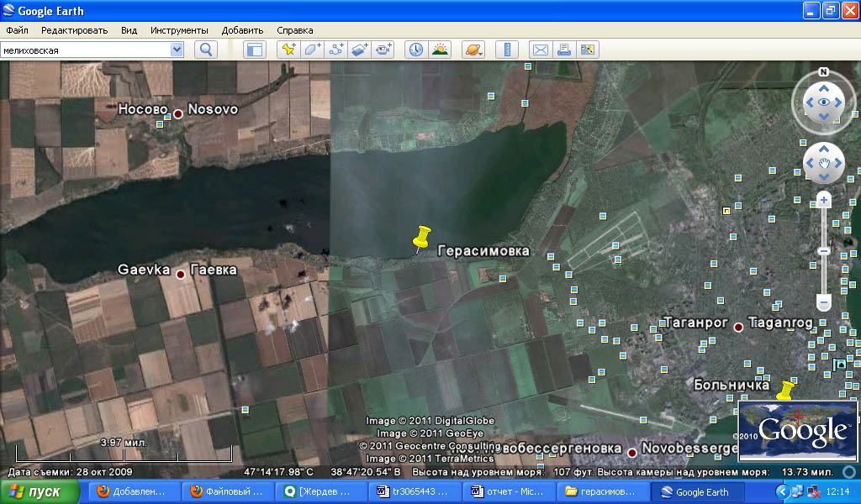Click the Novobessergenovka place marker dot
861x504 pixels.
click(x=632, y=453)
